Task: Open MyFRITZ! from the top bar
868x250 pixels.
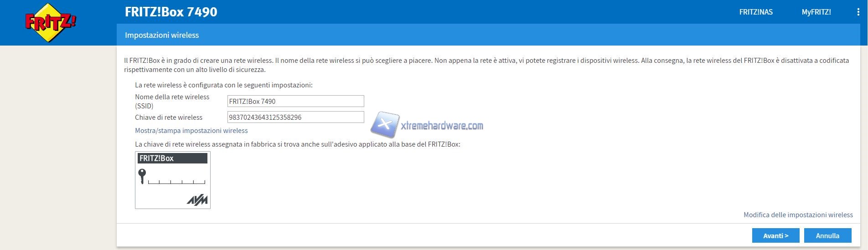Action: [816, 12]
